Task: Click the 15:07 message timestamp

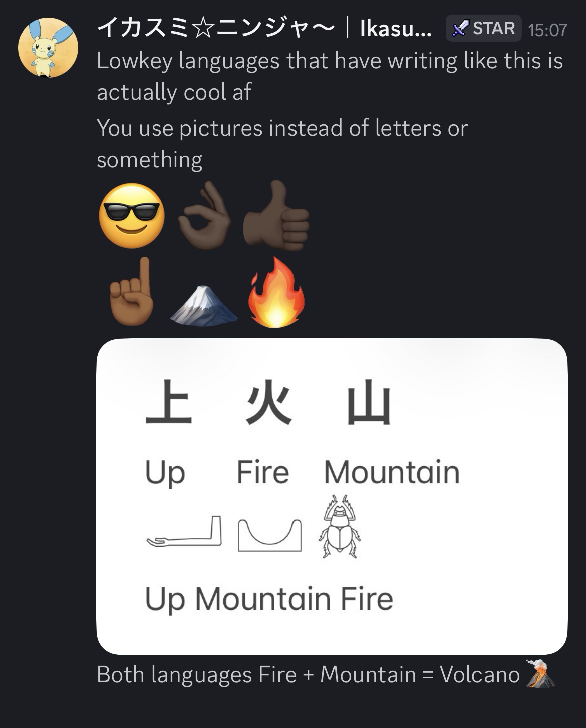Action: point(547,30)
